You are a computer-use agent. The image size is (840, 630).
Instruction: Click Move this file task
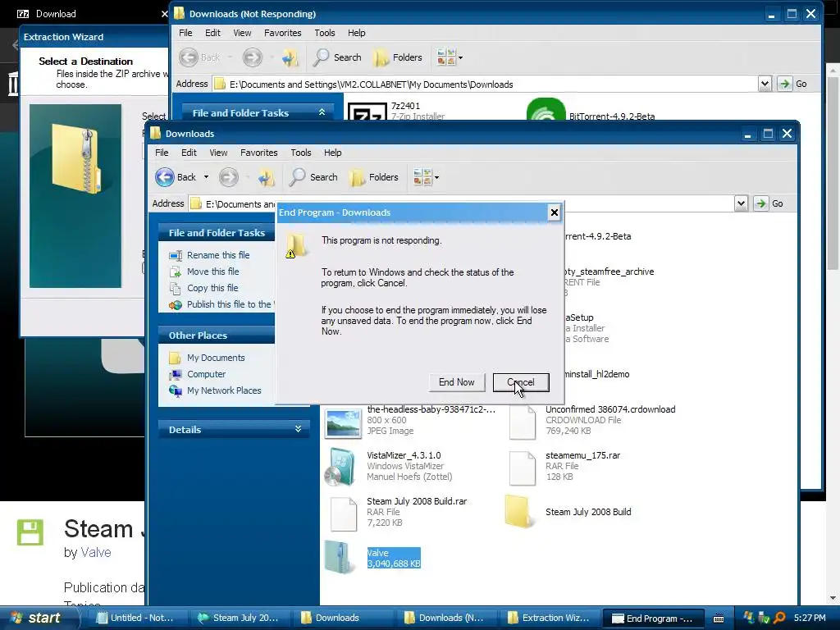tap(212, 272)
